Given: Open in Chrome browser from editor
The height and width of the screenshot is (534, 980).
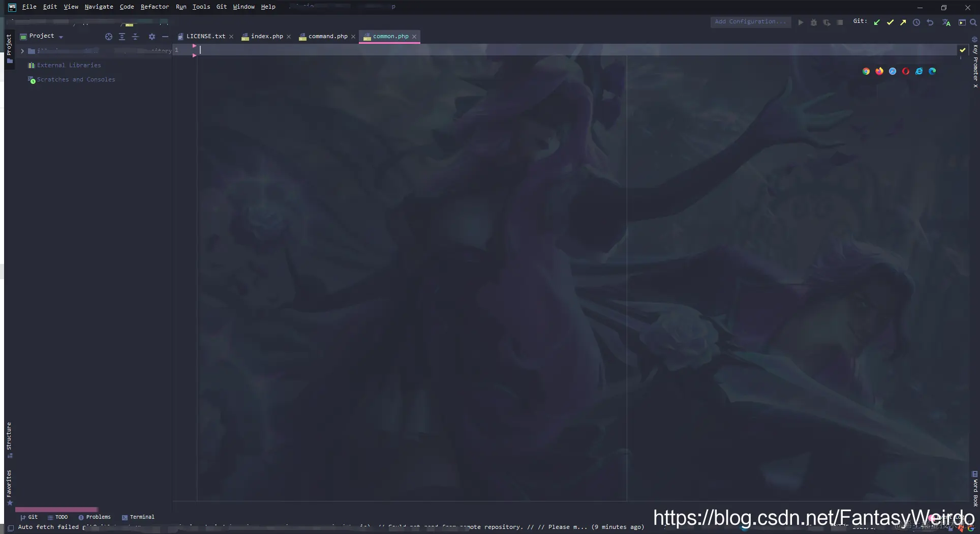Looking at the screenshot, I should pyautogui.click(x=866, y=71).
